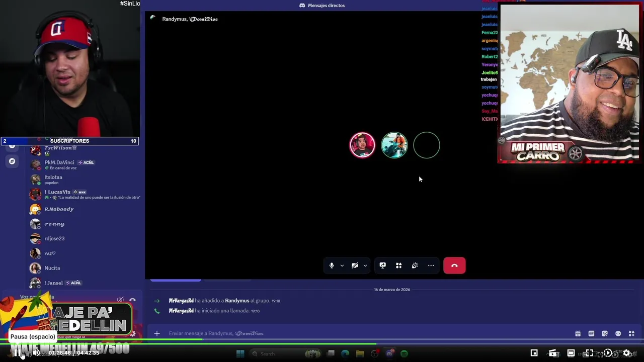Mute the microphone in the call controls
Viewport: 644px width, 362px height.
pyautogui.click(x=332, y=265)
